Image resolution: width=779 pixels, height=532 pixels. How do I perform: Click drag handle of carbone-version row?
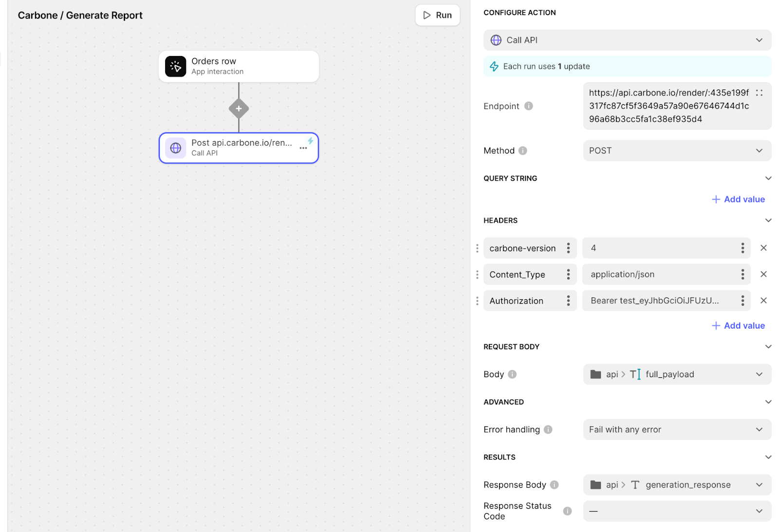[477, 248]
